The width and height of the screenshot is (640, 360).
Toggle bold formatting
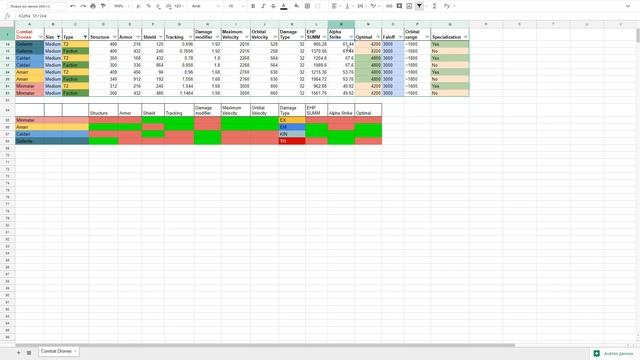[x=253, y=6]
